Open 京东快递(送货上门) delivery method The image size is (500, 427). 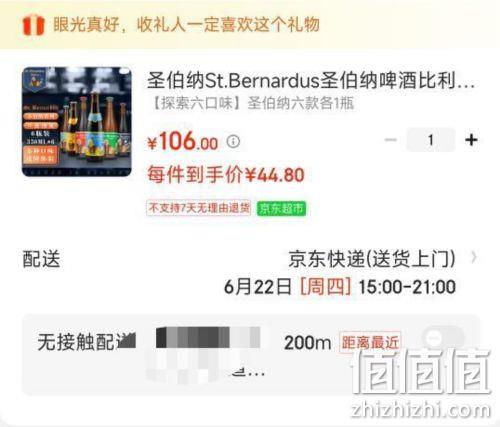pyautogui.click(x=372, y=258)
